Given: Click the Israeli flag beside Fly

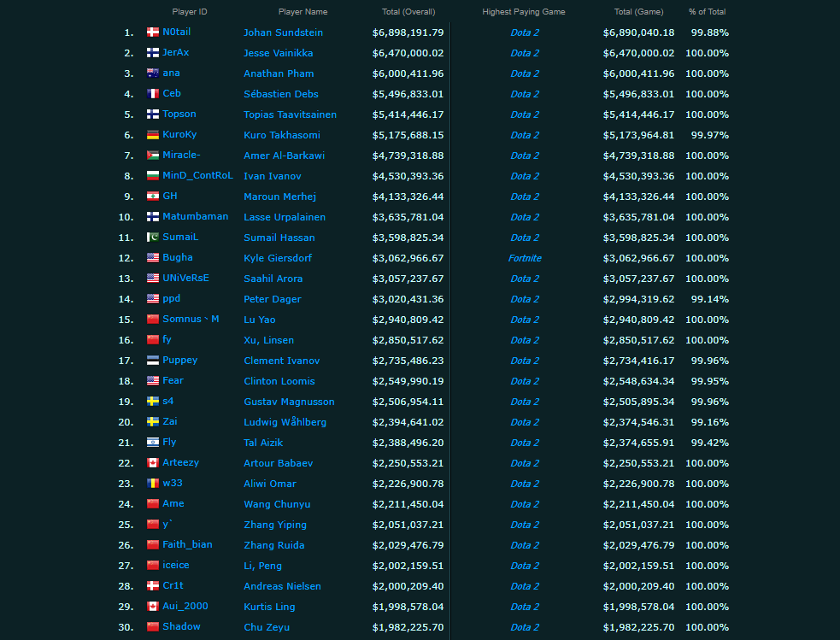Looking at the screenshot, I should pos(153,443).
